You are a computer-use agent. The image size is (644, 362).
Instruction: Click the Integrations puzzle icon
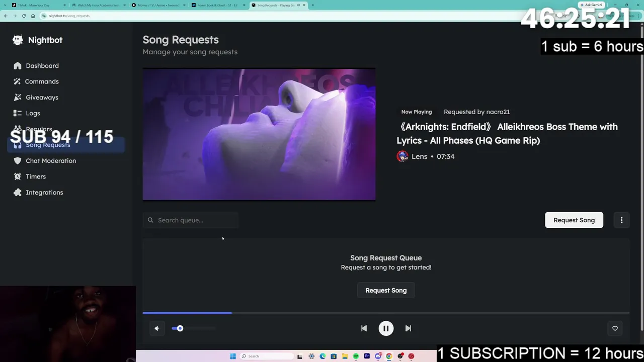pos(18,193)
